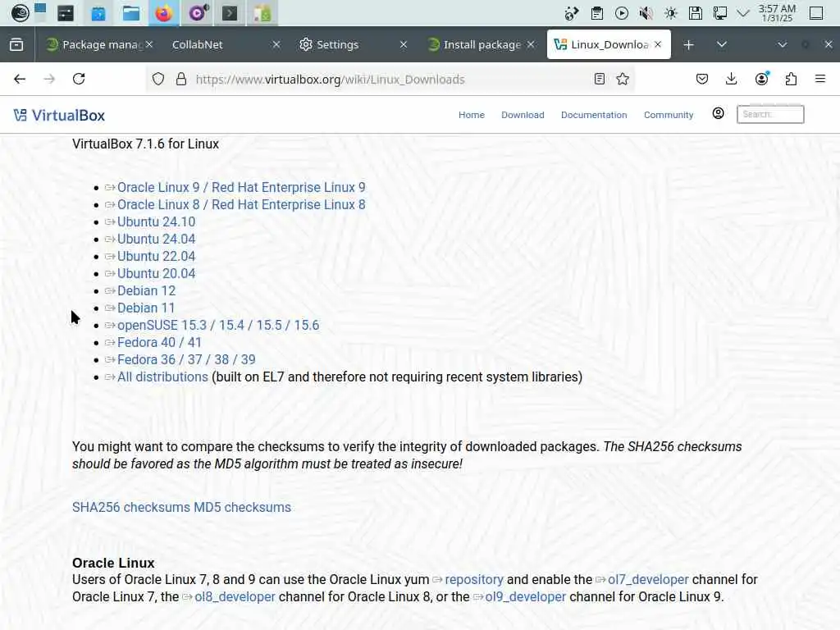Download the Ubuntu 20.04 package
The height and width of the screenshot is (630, 840).
point(156,273)
